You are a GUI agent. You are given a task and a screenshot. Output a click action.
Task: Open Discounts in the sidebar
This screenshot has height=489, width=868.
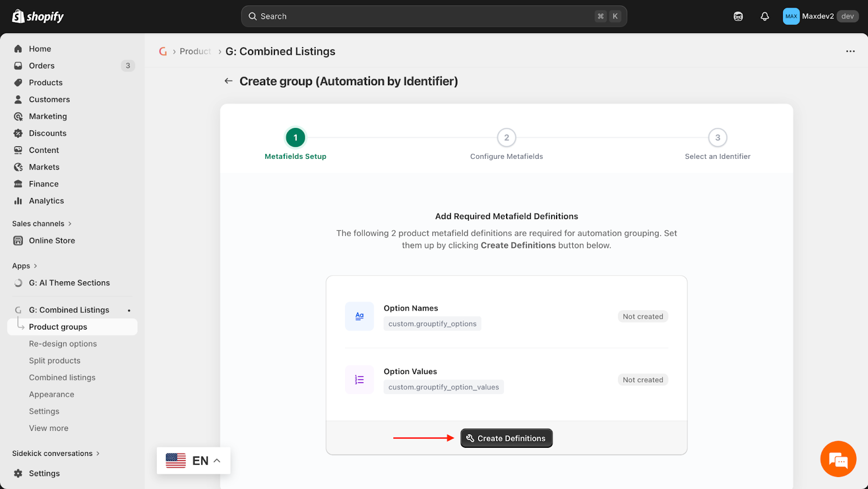pos(48,133)
